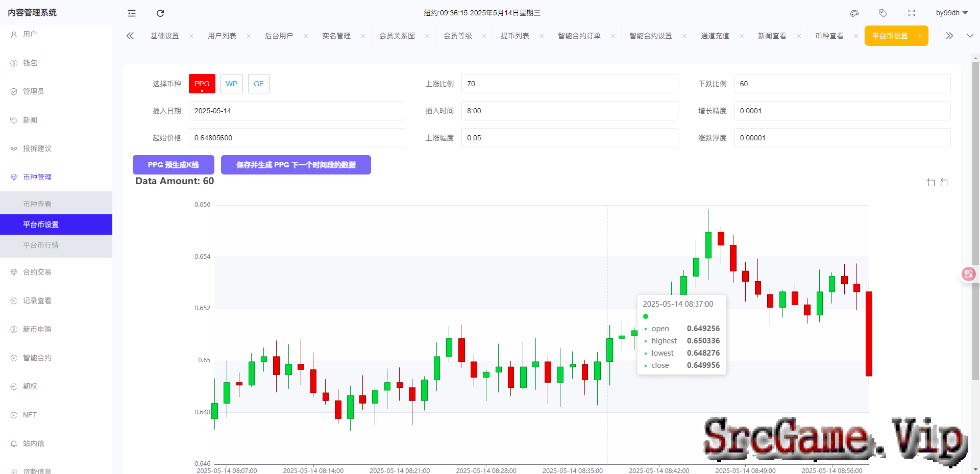Viewport: 980px width, 474px height.
Task: Click the floating translate icon at right edge
Action: [x=969, y=275]
